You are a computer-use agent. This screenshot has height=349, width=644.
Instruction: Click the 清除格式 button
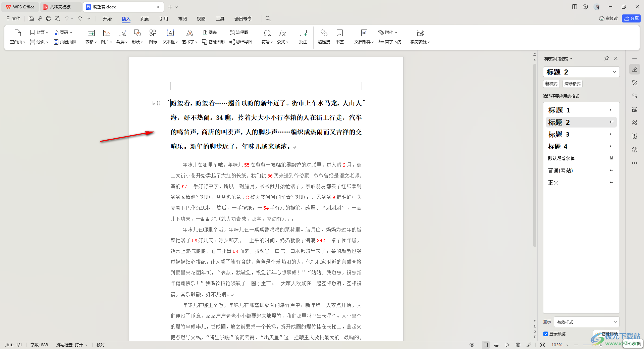572,84
